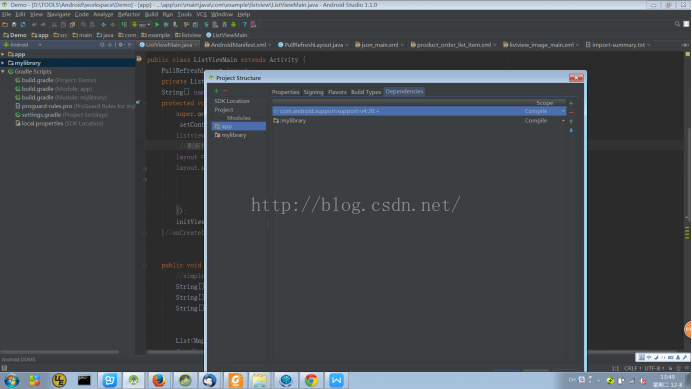Click the Copy toolbar icon

63,25
